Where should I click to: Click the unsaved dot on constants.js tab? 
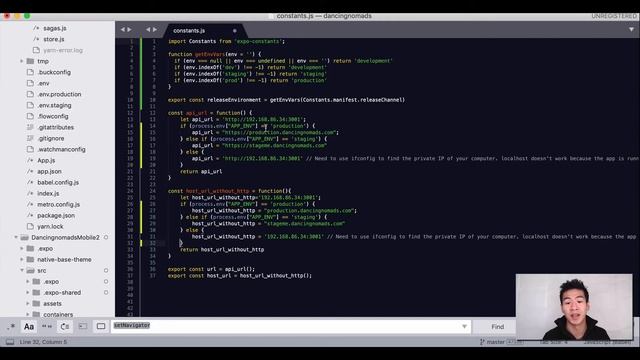pyautogui.click(x=235, y=31)
